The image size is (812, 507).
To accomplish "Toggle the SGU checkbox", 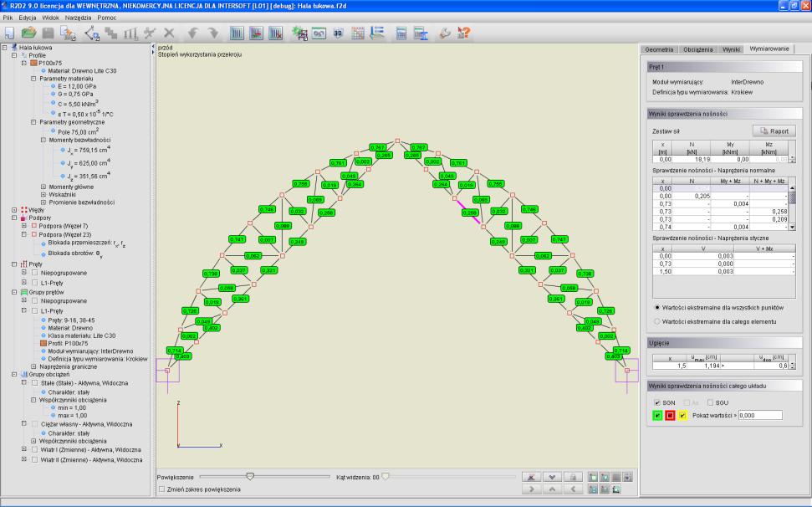I will [x=711, y=402].
